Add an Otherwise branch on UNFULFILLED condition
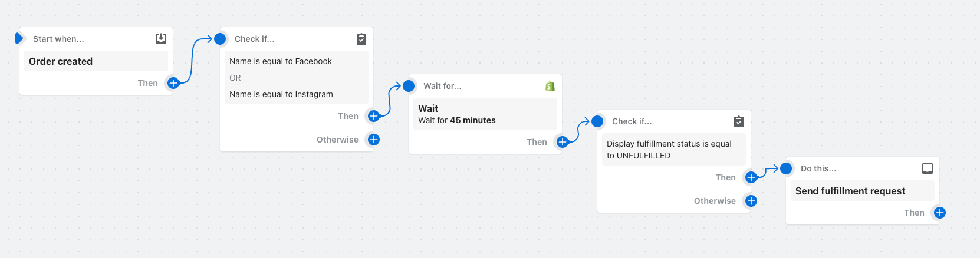The image size is (980, 258). pyautogui.click(x=751, y=201)
